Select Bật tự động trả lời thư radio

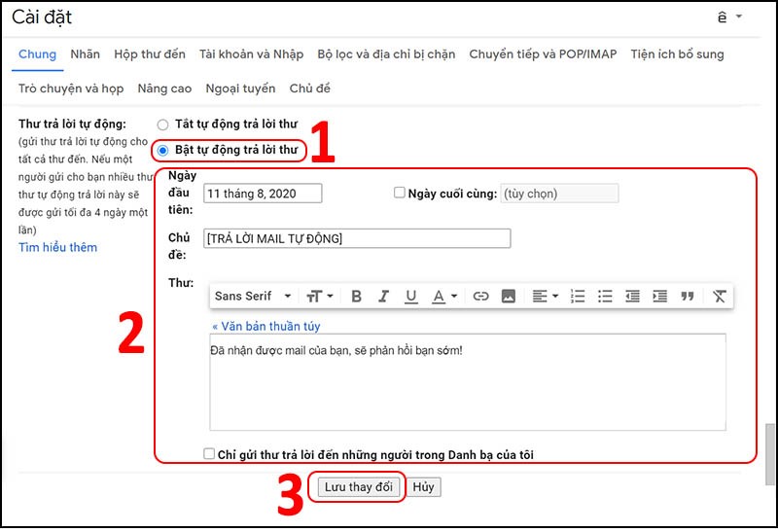(162, 151)
